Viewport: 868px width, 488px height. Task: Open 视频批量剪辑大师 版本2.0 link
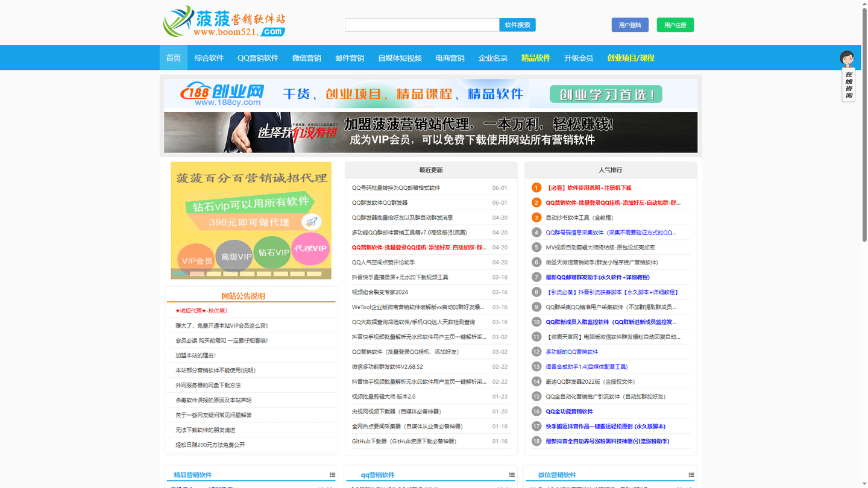384,396
